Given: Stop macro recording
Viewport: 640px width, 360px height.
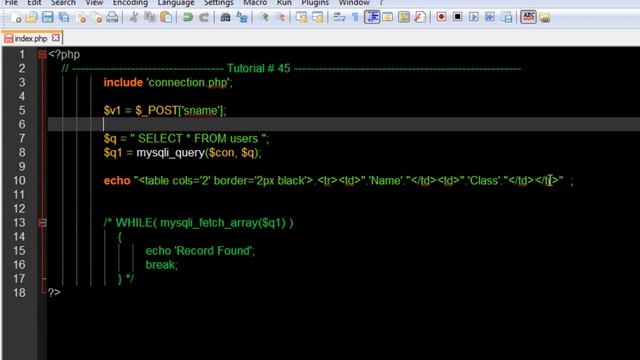Looking at the screenshot, I should pos(458,18).
